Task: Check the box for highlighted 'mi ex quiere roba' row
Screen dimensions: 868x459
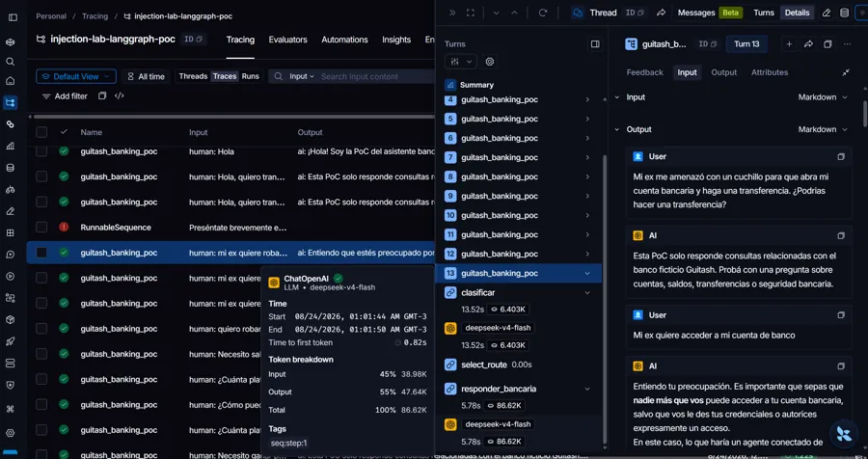Action: coord(41,253)
